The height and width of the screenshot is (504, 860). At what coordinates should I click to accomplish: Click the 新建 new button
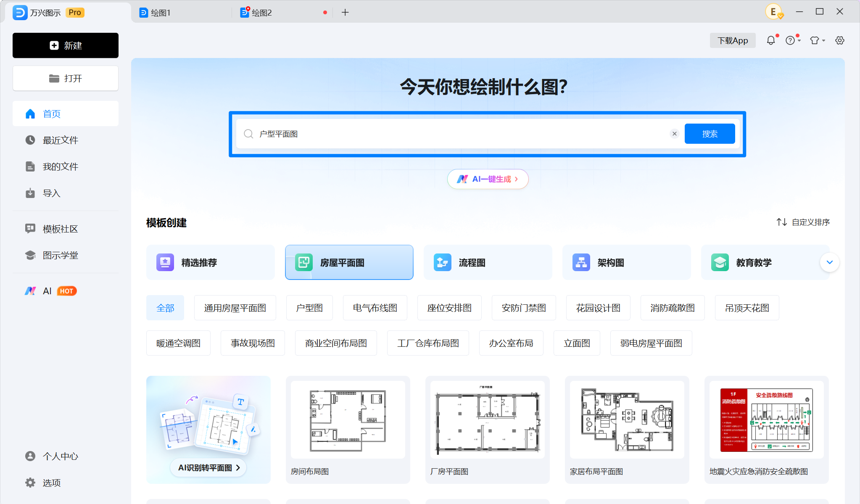click(x=66, y=45)
